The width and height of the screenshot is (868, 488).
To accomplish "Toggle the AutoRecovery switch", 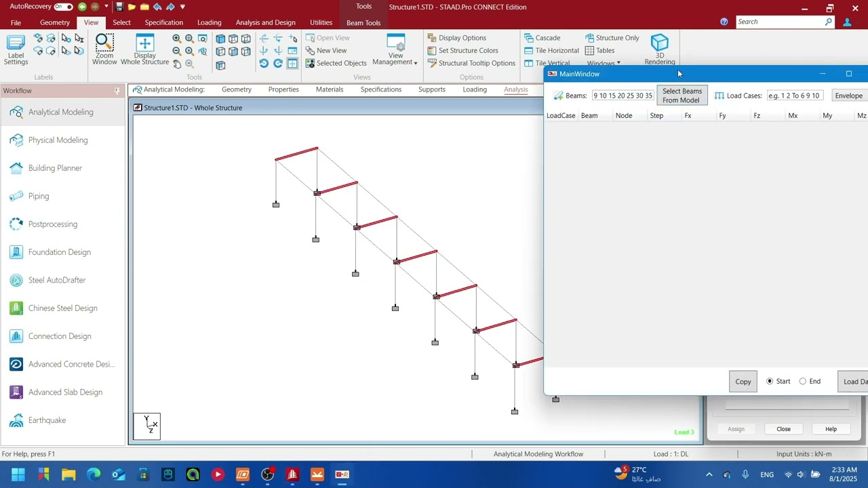I will 63,7.
